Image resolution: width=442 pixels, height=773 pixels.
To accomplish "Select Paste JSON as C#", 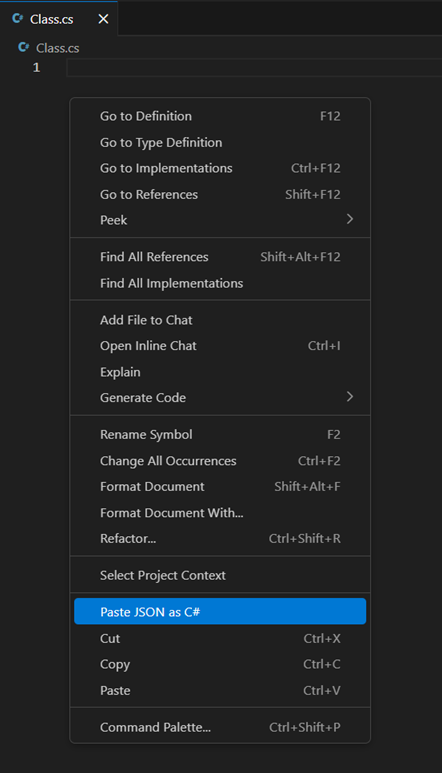I will (220, 612).
